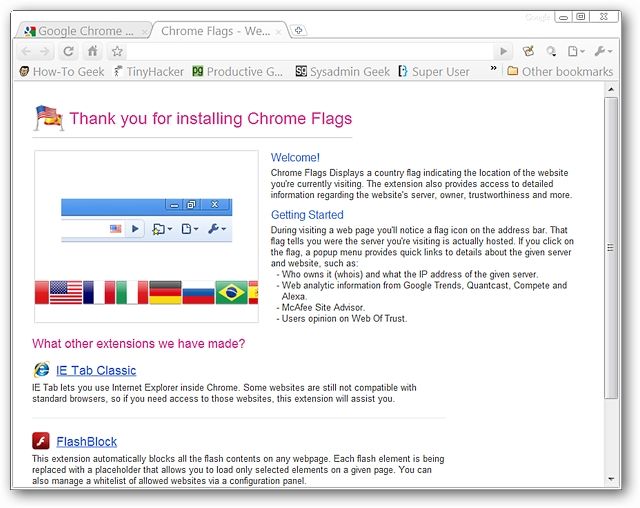Click the German flag in preview
Screen dimensions: 640x508
(165, 293)
